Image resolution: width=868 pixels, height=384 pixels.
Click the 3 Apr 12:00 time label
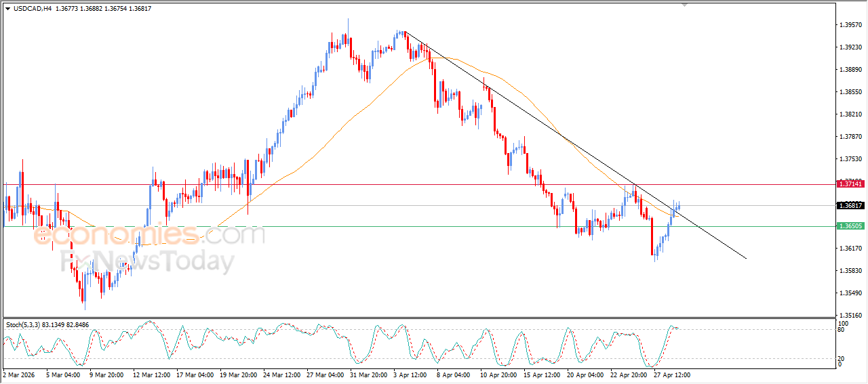pyautogui.click(x=410, y=375)
